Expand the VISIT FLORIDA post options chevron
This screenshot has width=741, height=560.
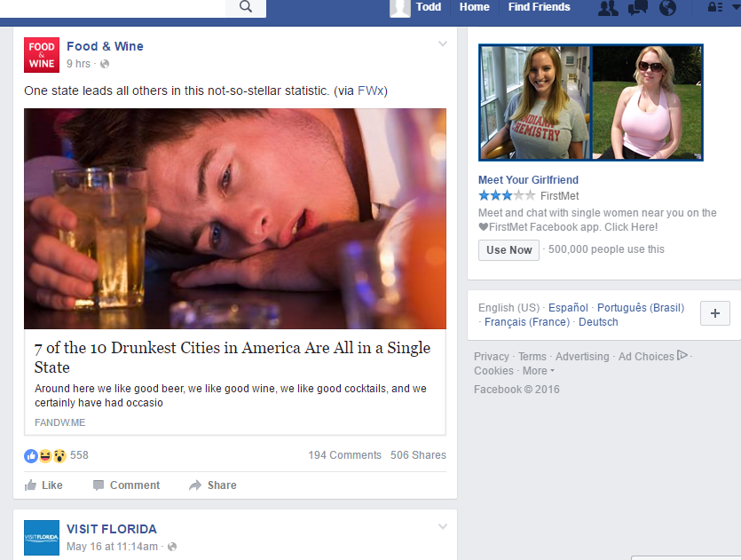[443, 527]
